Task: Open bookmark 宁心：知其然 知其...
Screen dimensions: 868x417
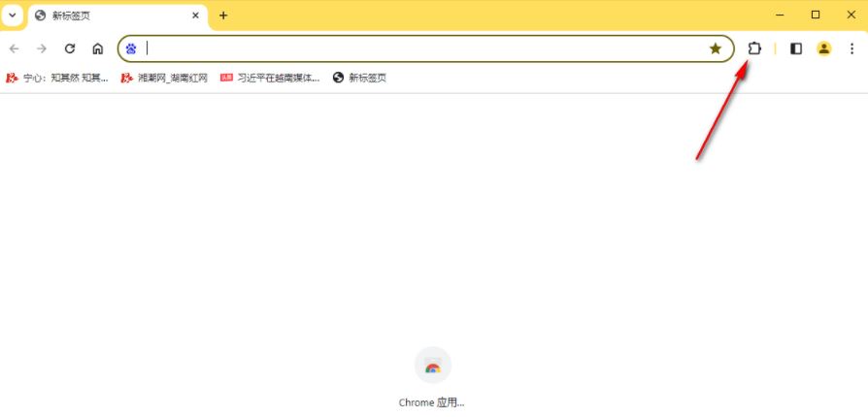Action: click(x=57, y=78)
